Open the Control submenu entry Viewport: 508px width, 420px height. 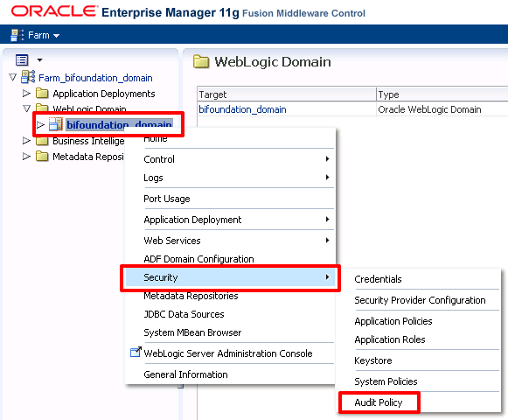[236, 159]
